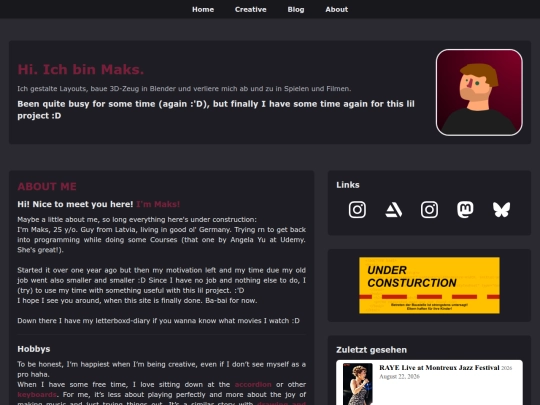This screenshot has height=405, width=540.
Task: Click the Maks avatar picture
Action: tap(479, 92)
